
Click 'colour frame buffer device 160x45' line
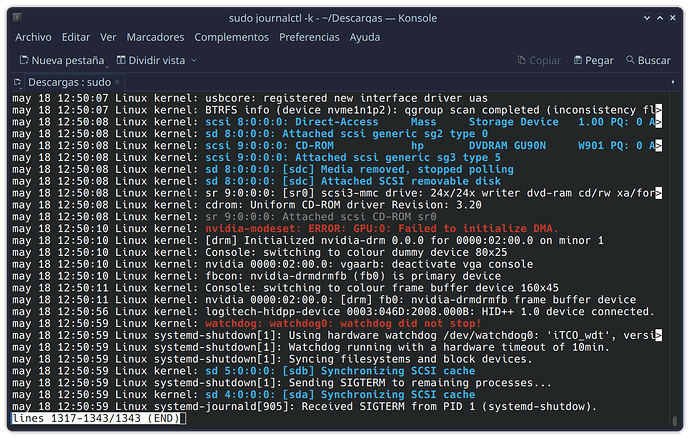point(285,288)
